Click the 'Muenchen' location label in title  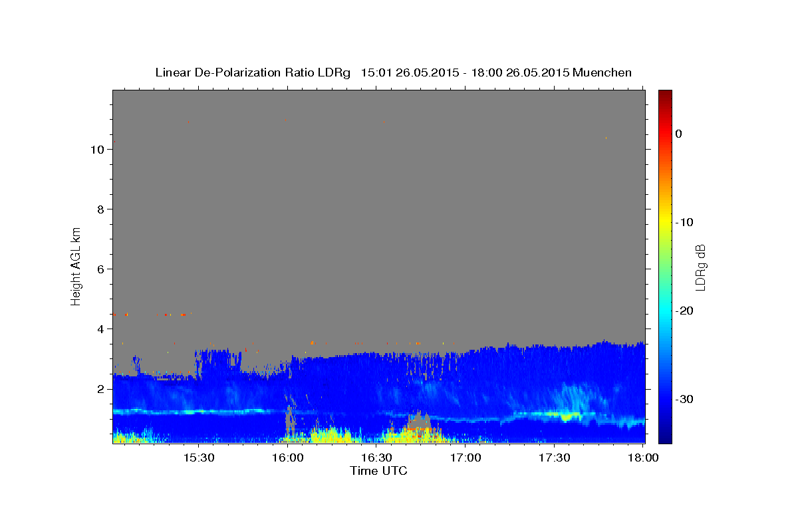point(602,72)
